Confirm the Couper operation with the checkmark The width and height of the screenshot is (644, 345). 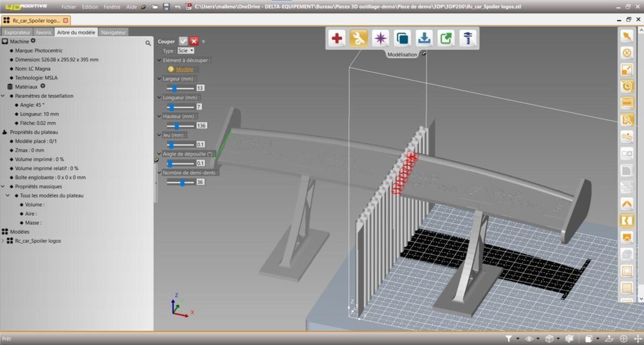pyautogui.click(x=184, y=41)
